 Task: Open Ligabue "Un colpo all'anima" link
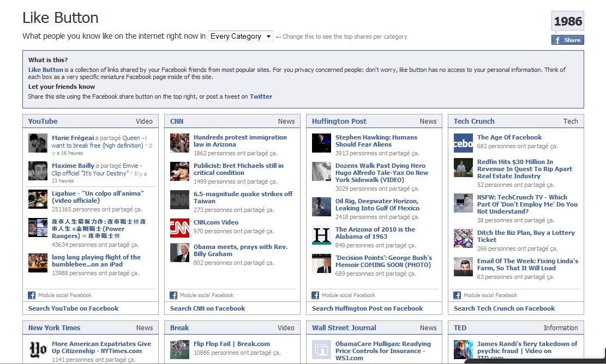pos(98,197)
